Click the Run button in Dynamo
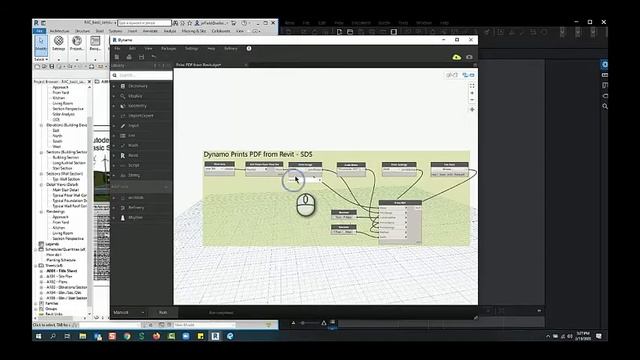Viewport: 640px width, 360px height. pyautogui.click(x=163, y=312)
